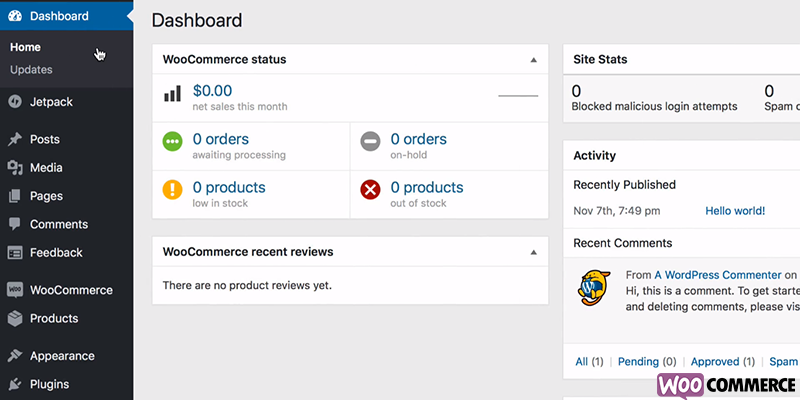This screenshot has width=800, height=400.
Task: Click the Posts pushpin icon
Action: point(15,140)
